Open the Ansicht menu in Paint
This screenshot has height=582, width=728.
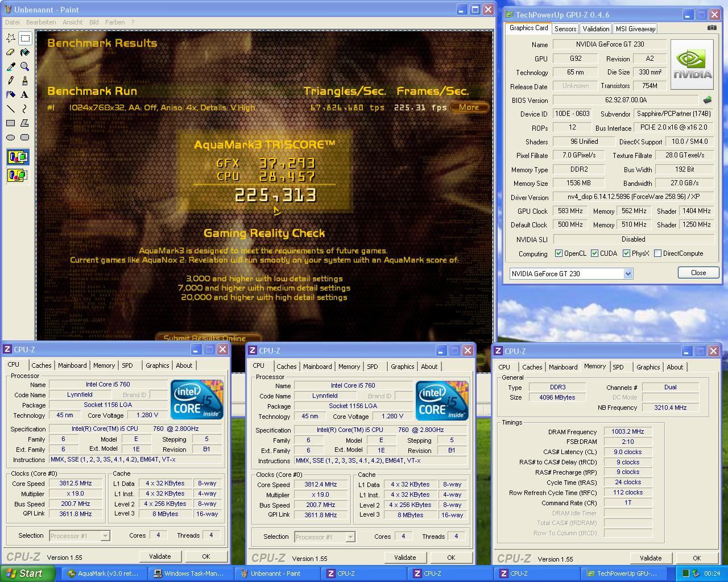tap(73, 22)
